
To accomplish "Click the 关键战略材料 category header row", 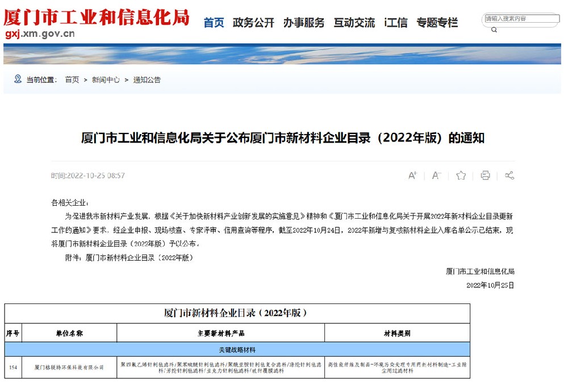I will 237,349.
